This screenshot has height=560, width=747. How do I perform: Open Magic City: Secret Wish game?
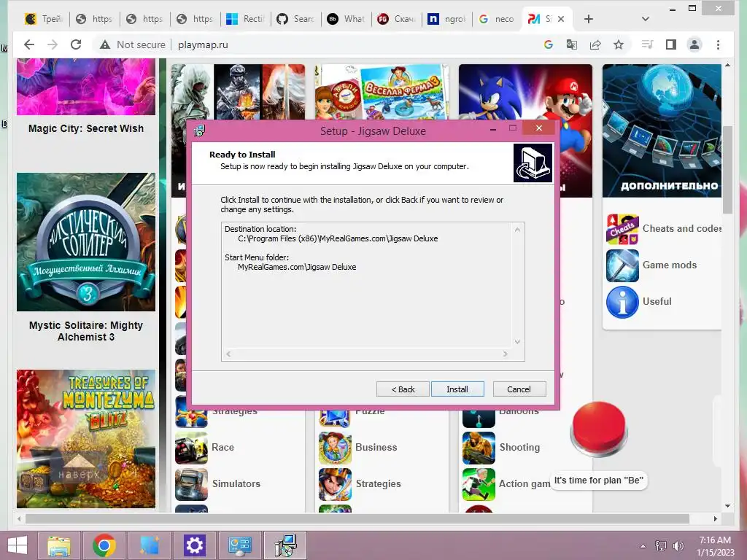86,128
